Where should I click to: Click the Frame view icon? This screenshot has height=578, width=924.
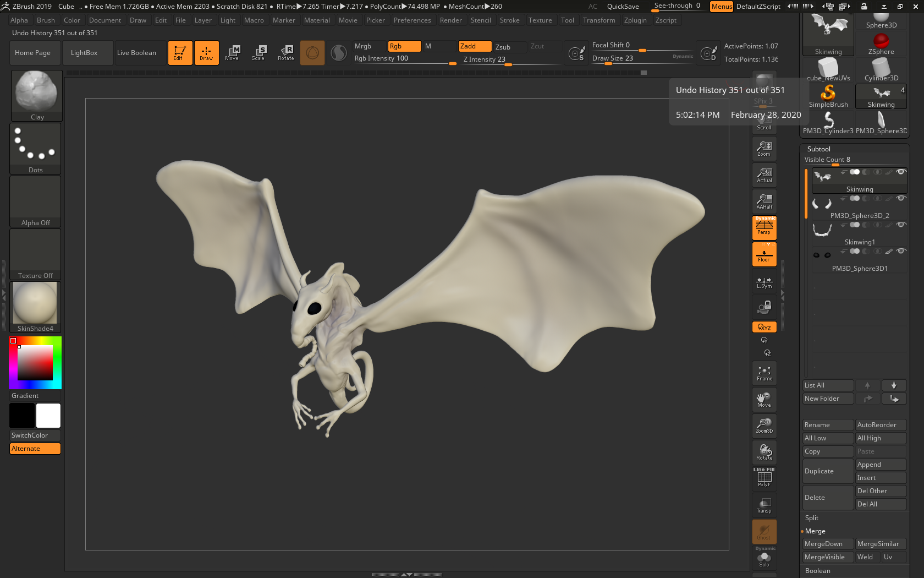coord(764,373)
